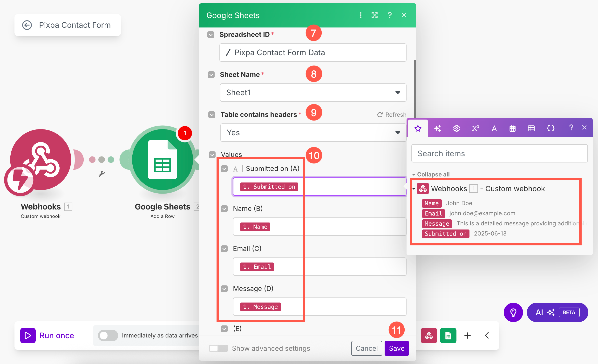The width and height of the screenshot is (598, 364).
Task: Toggle the Email (C) checkbox
Action: tap(224, 249)
